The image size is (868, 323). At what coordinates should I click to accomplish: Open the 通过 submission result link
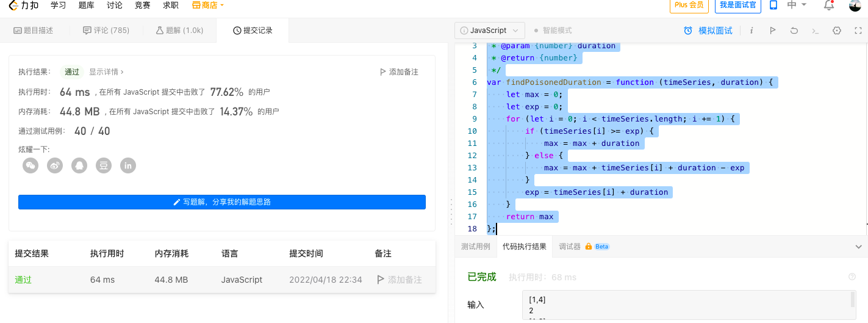23,280
